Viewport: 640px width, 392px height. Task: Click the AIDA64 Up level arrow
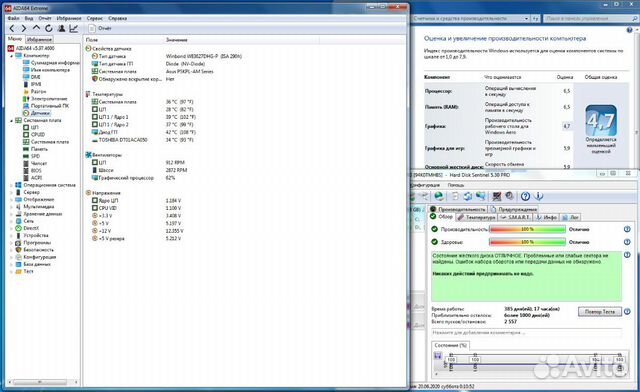pos(36,28)
